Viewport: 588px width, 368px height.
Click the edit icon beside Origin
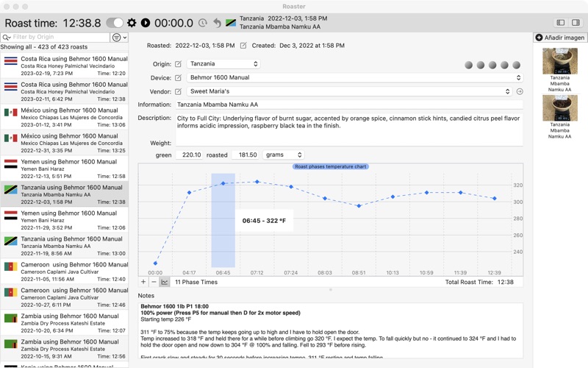[x=178, y=64]
